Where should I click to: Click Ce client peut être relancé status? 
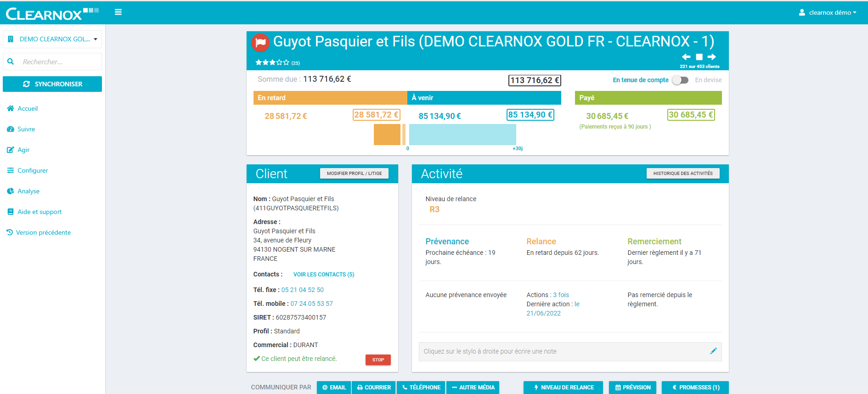click(295, 359)
